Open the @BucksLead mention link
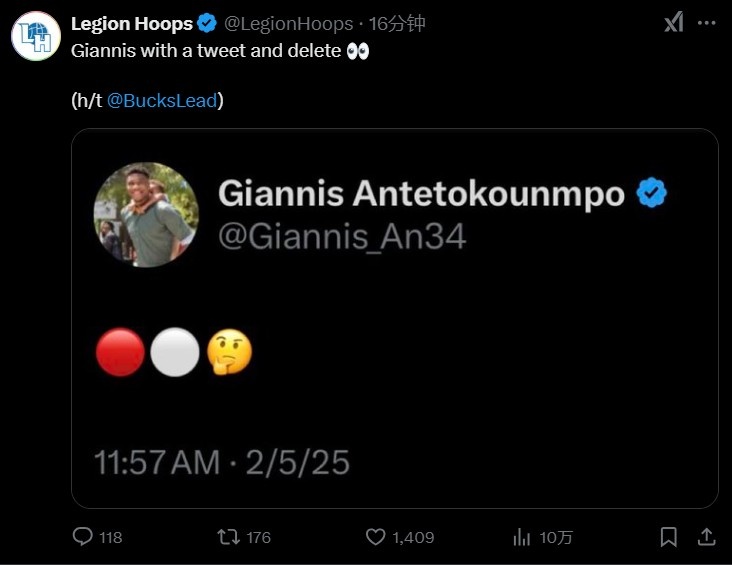Image resolution: width=732 pixels, height=565 pixels. tap(162, 100)
